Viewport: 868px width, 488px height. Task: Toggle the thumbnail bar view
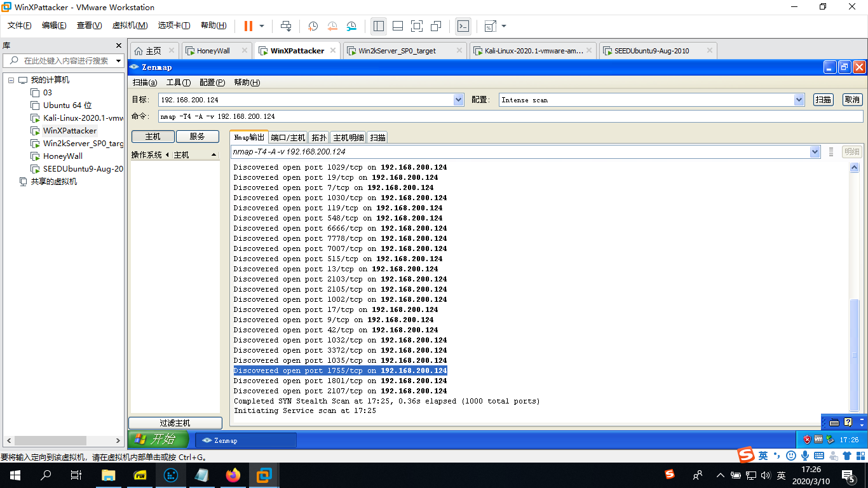[x=398, y=26]
